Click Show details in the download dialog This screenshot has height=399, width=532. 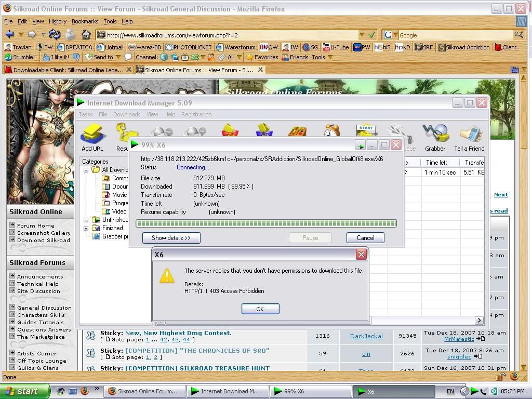tap(171, 238)
